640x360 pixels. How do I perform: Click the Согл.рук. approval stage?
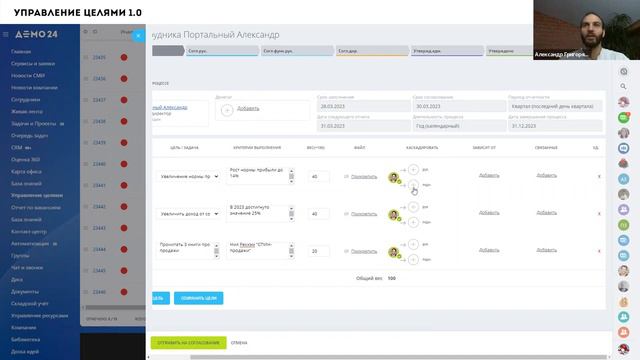(x=222, y=51)
